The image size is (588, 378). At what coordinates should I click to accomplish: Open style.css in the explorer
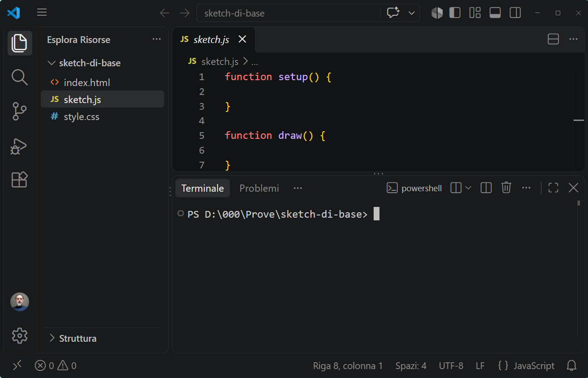click(x=102, y=116)
